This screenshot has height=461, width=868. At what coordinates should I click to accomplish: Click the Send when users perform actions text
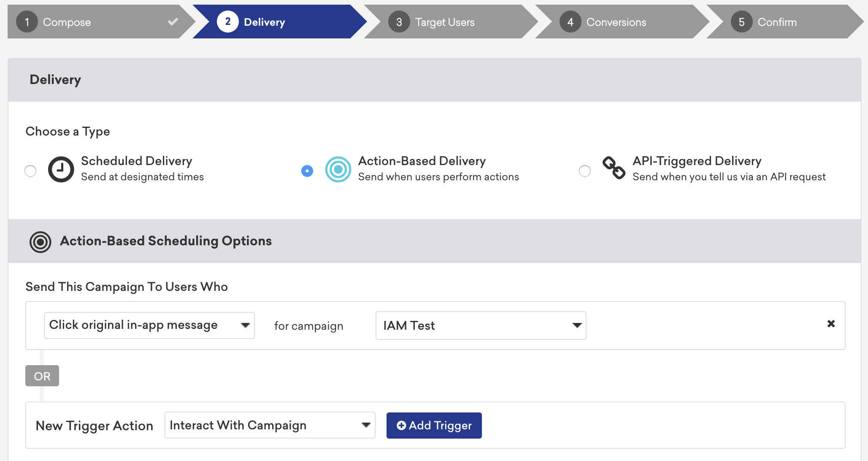tap(438, 177)
